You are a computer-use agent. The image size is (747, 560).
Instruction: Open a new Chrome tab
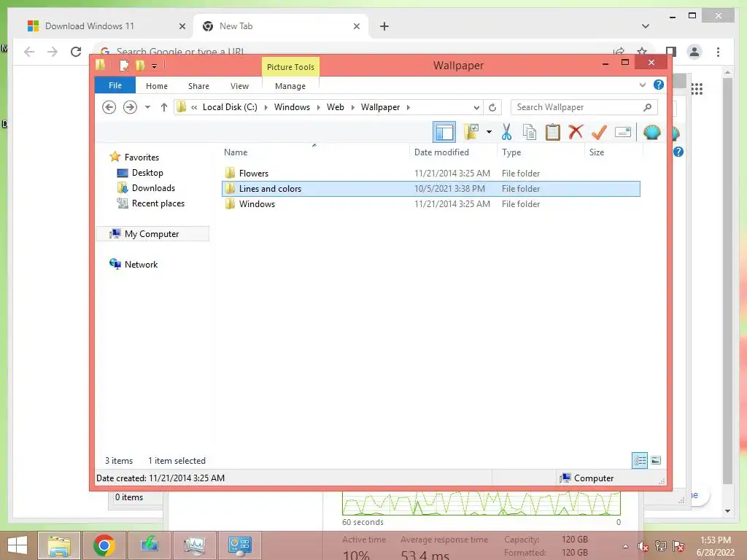(x=384, y=26)
